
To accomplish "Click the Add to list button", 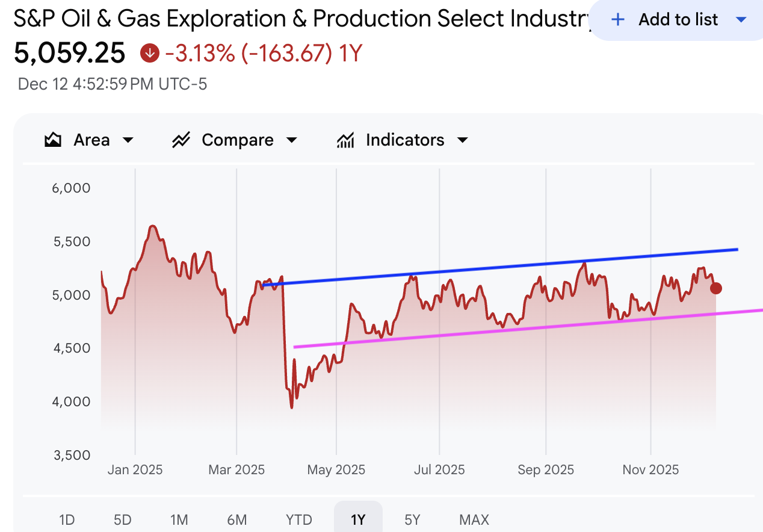I will point(678,19).
